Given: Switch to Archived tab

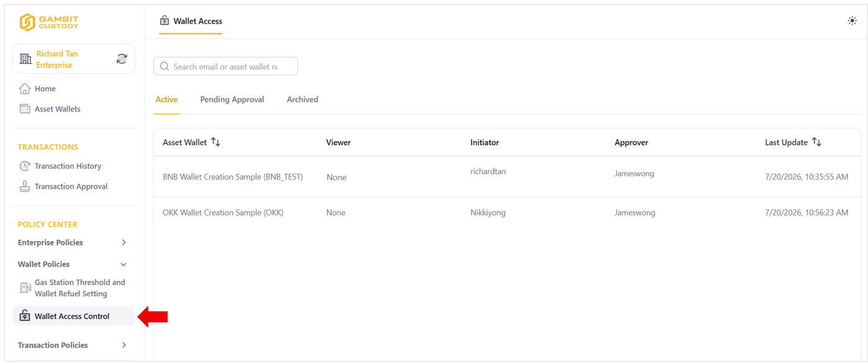Looking at the screenshot, I should click(x=302, y=99).
